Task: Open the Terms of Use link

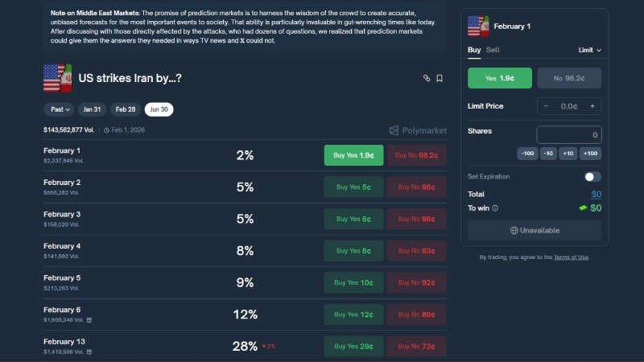Action: (x=571, y=257)
